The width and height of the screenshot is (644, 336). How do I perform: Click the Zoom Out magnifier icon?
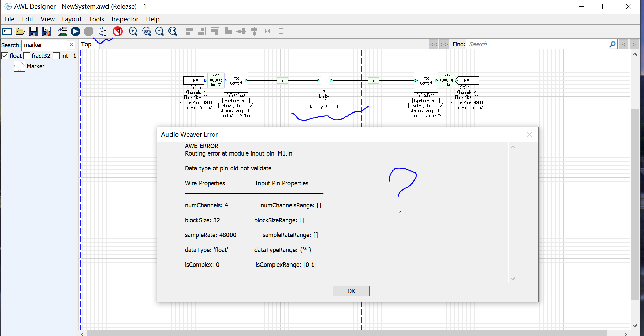[x=160, y=32]
